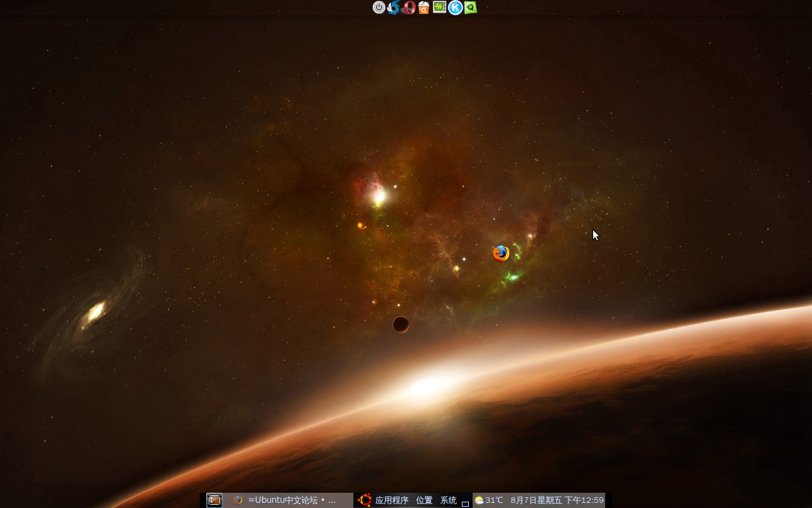The width and height of the screenshot is (812, 508).
Task: Switch to the Ubuntu中文论坛 Firefox window
Action: pos(289,500)
